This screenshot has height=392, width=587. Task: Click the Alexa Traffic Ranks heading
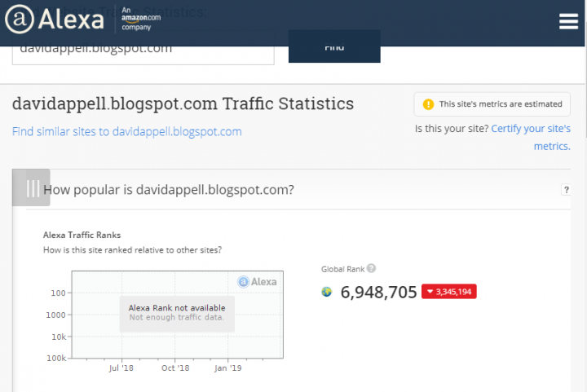[82, 235]
